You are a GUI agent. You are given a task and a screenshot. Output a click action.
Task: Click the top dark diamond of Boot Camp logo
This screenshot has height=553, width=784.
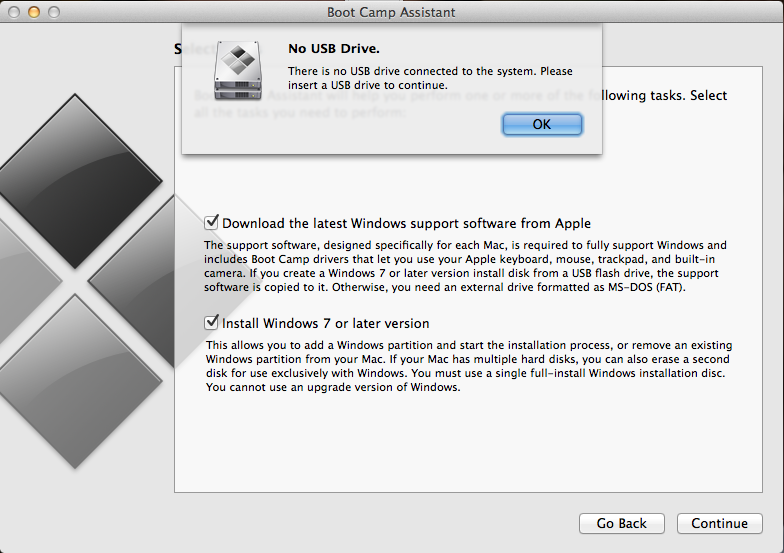point(76,181)
